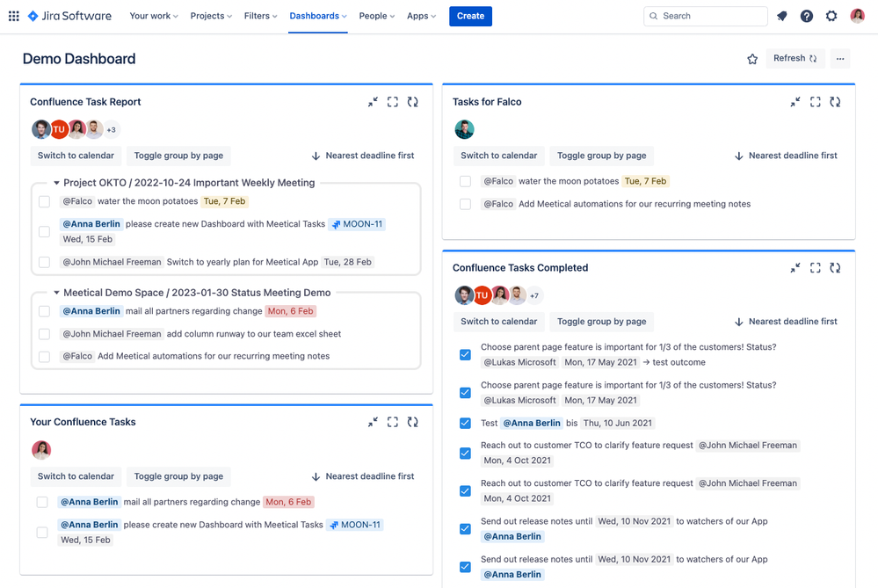878x588 pixels.
Task: Collapse the Meetical Demo Space Status Meeting group
Action: pyautogui.click(x=56, y=293)
